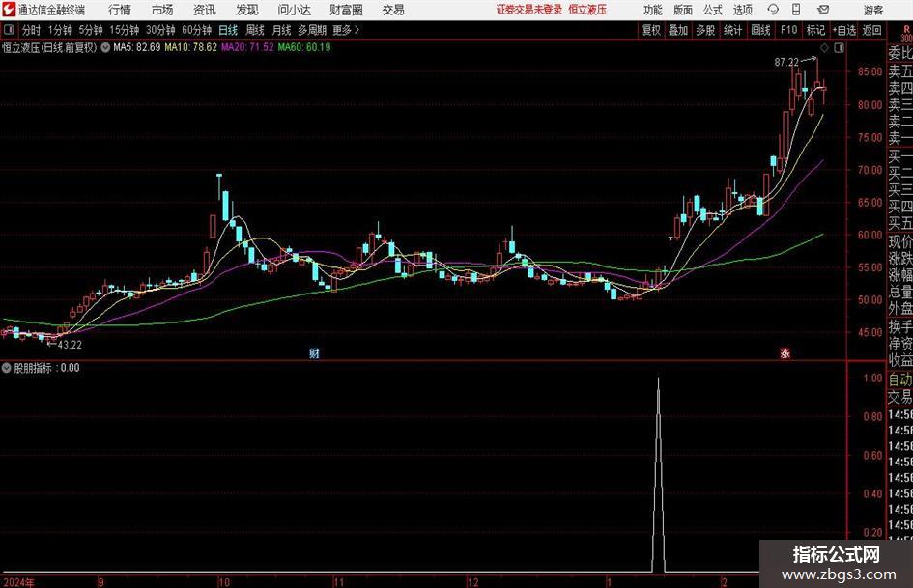The width and height of the screenshot is (913, 588).
Task: Click the 统计 statistics button
Action: point(732,30)
